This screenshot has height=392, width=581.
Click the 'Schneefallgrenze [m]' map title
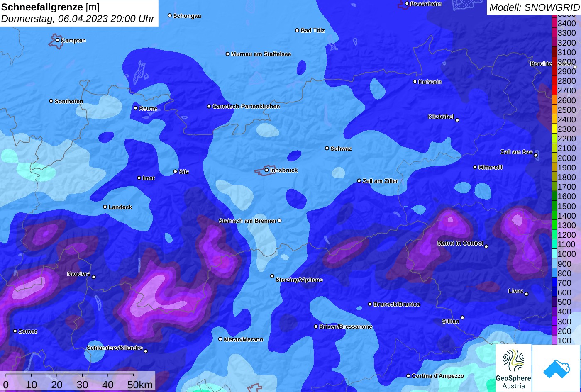(x=51, y=7)
